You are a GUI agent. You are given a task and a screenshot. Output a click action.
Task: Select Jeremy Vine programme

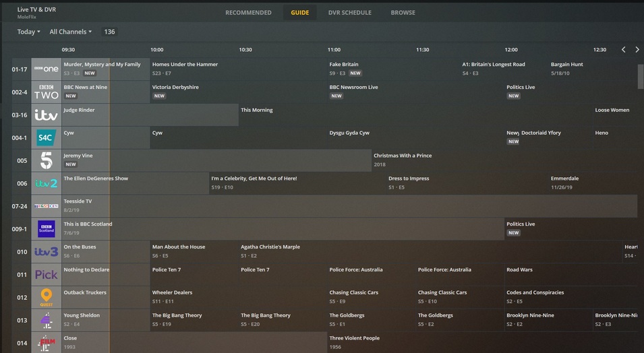(x=216, y=160)
